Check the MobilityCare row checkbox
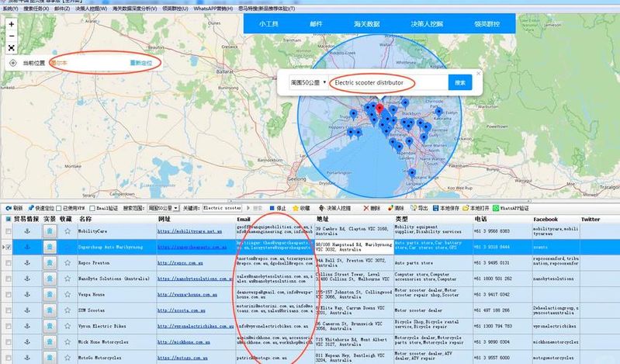 [8, 231]
